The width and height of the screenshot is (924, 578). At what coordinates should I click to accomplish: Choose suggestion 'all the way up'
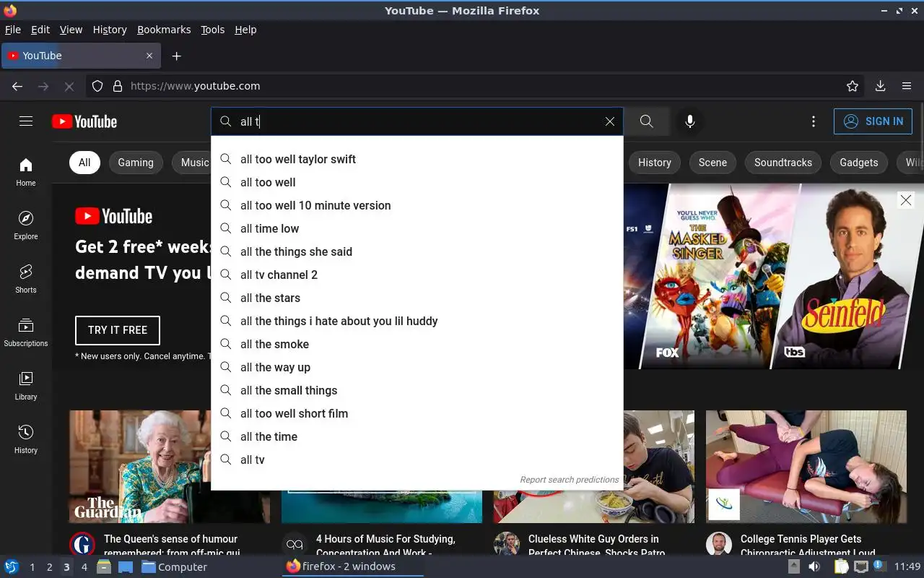pyautogui.click(x=417, y=367)
